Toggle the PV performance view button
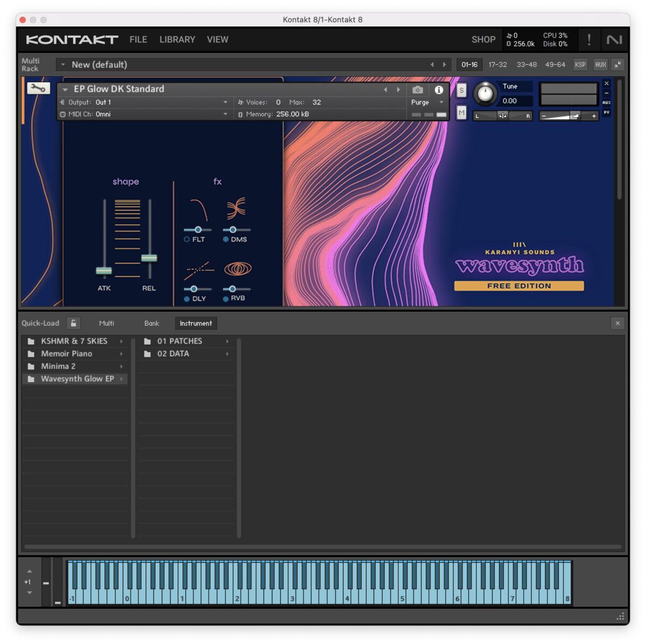This screenshot has height=644, width=646. [607, 113]
